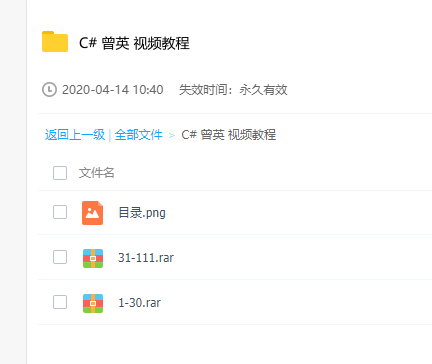The height and width of the screenshot is (364, 432).
Task: Open the file named 目录.png
Action: click(x=142, y=213)
